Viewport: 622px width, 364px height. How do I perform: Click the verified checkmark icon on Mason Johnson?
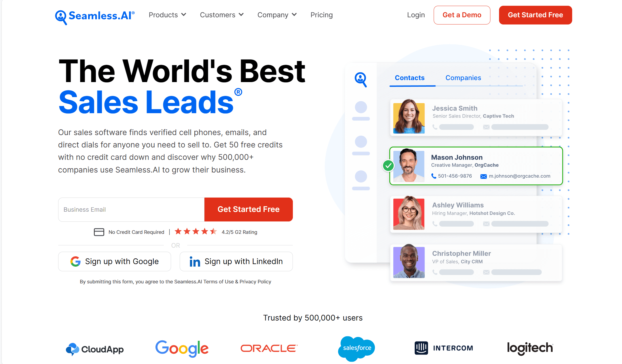coord(389,166)
